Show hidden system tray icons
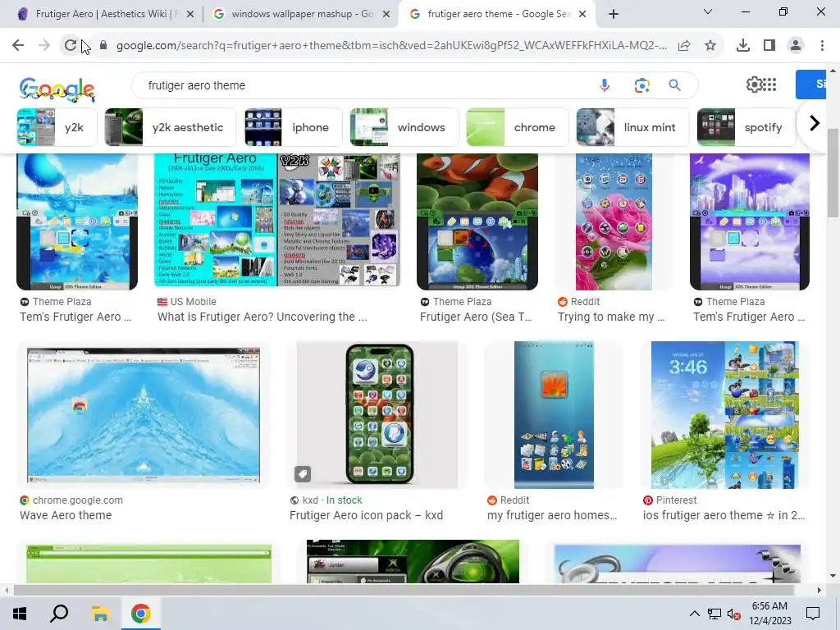The image size is (840, 630). (694, 614)
